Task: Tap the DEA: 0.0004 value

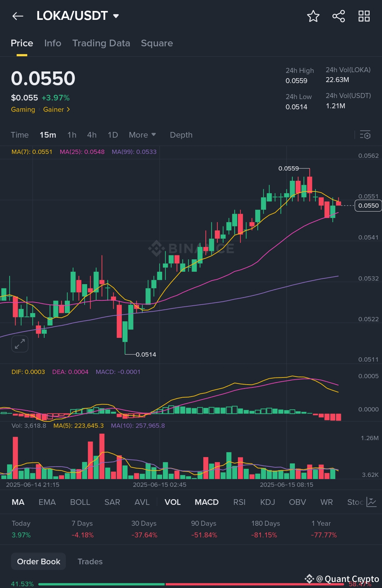Action: click(x=70, y=372)
